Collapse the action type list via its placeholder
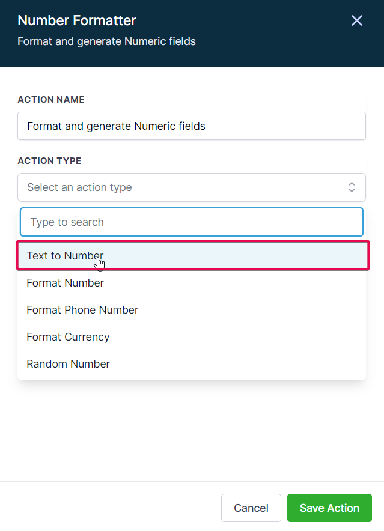The image size is (384, 531). [80, 187]
